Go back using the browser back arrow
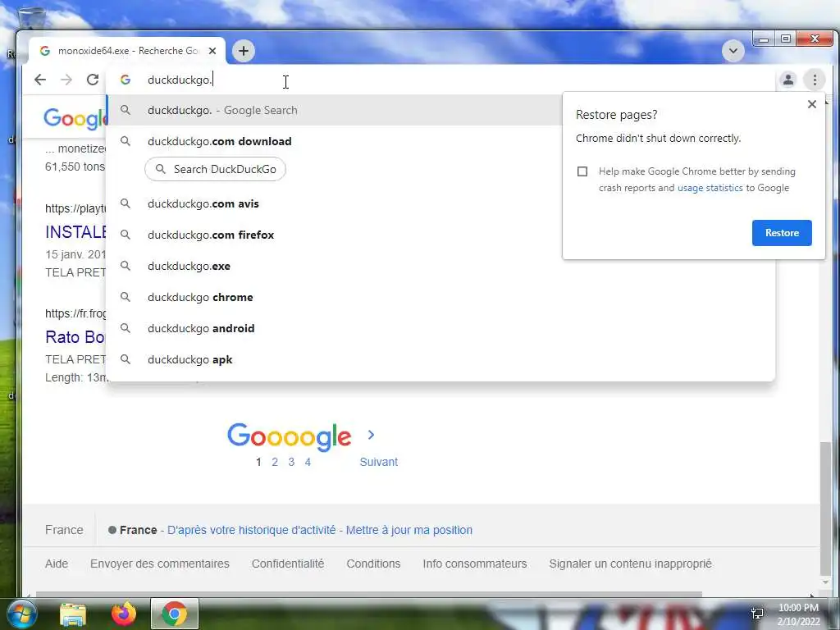This screenshot has height=630, width=840. coord(40,80)
